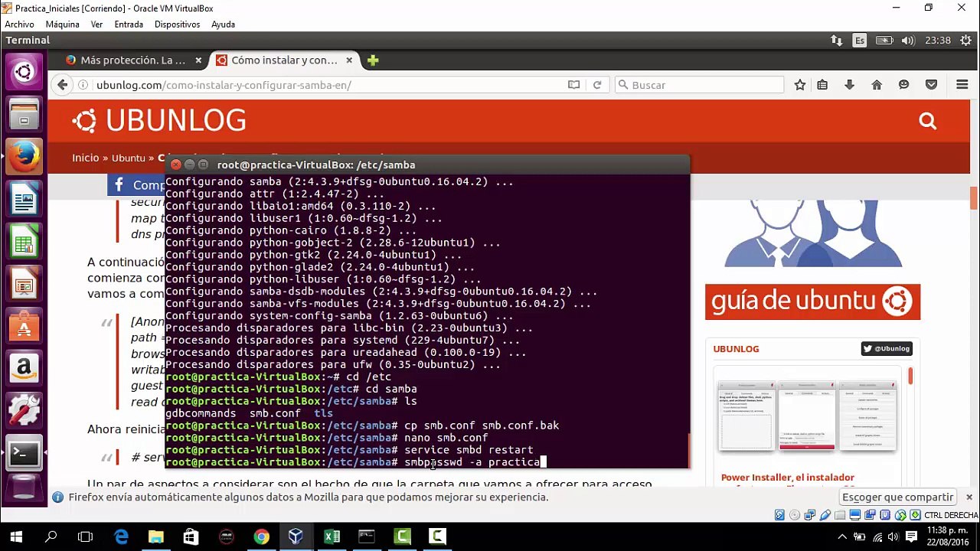
Task: Click the Facebook Compartir share button
Action: 138,184
